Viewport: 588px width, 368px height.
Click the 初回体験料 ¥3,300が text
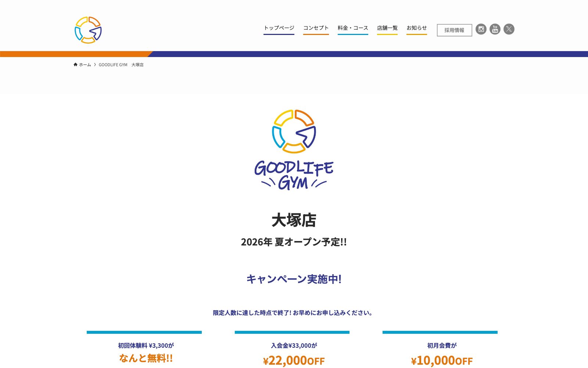click(x=146, y=346)
